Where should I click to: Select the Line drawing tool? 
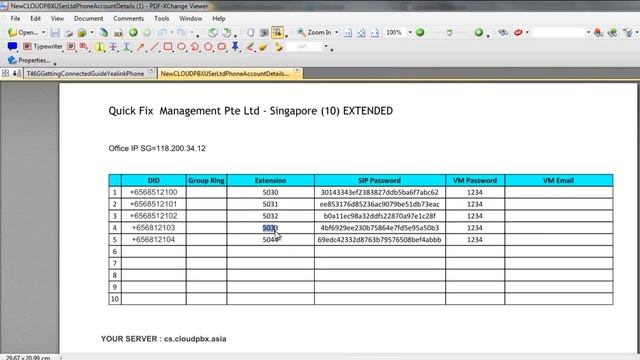point(154,47)
